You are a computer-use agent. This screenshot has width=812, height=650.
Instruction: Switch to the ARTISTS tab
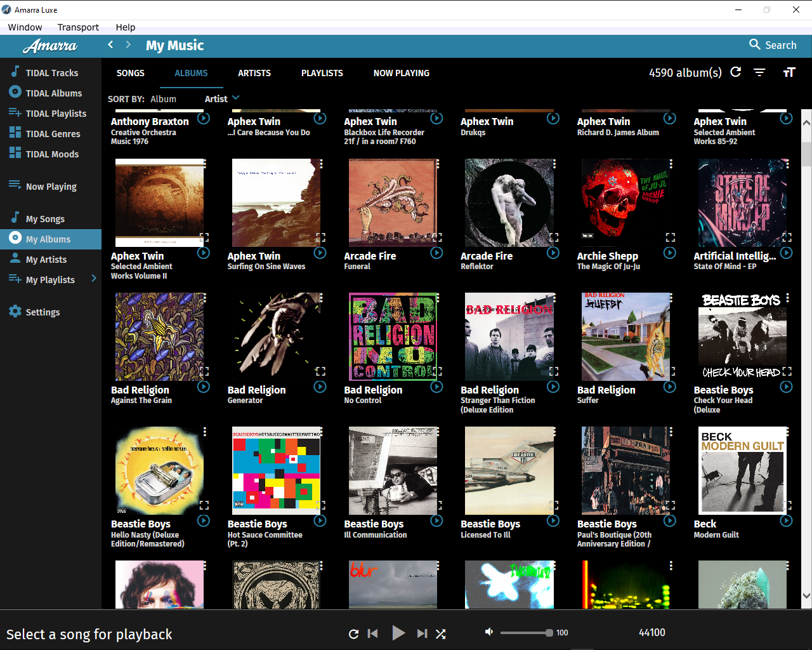pos(254,73)
